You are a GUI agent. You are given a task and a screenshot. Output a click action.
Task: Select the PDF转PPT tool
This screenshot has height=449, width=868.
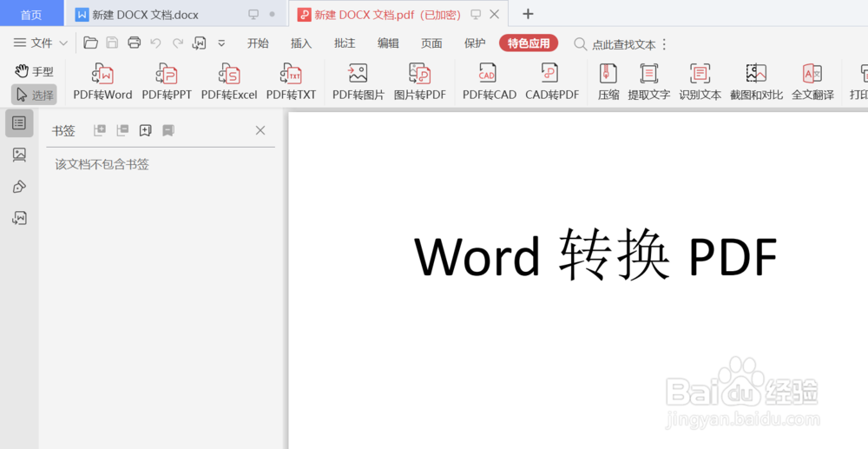point(167,82)
